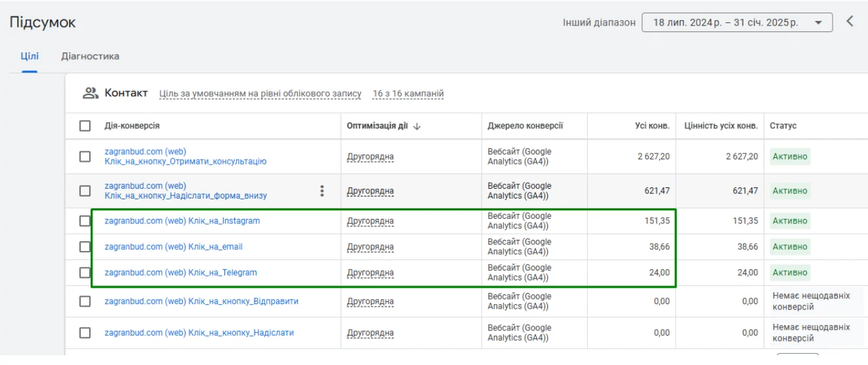Open the Клік_на_Instagram conversion link
868x365 pixels.
click(x=182, y=221)
